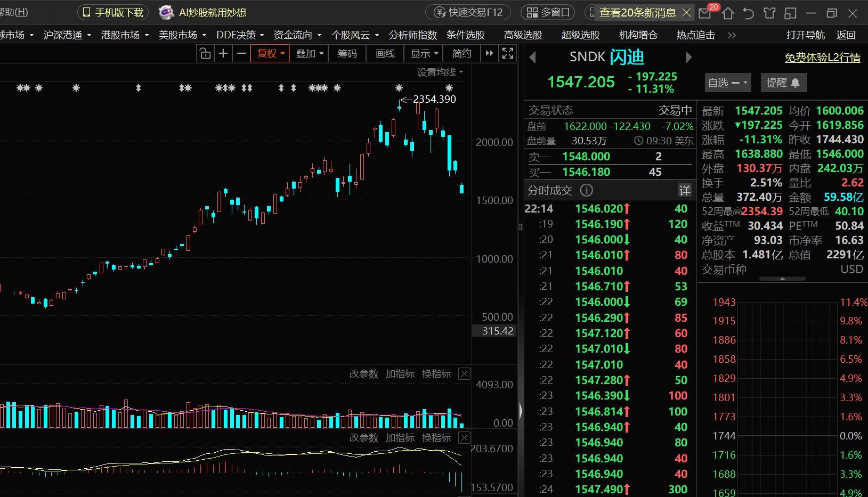
Task: Click volume panel 加指标 link
Action: pyautogui.click(x=400, y=374)
